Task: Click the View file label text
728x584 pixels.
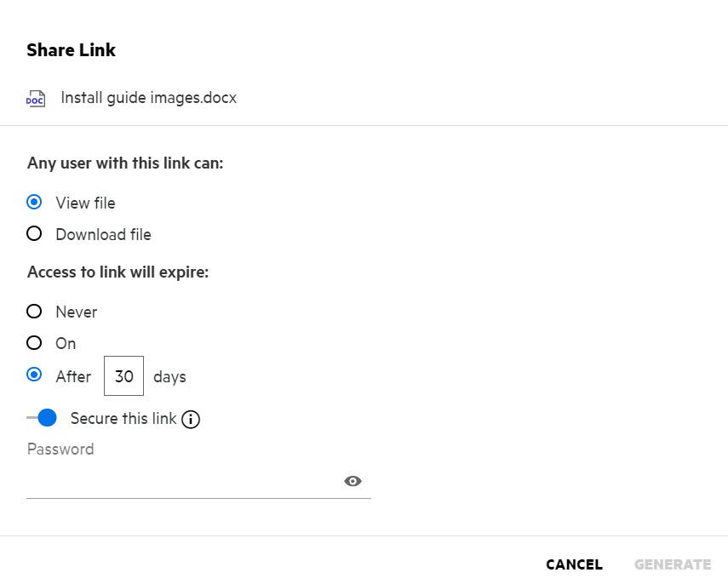Action: pos(85,203)
